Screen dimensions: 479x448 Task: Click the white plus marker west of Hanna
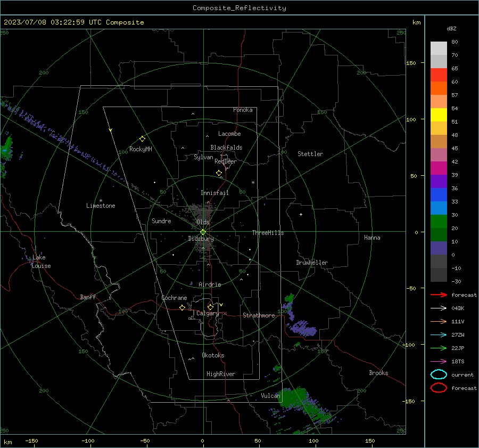(x=301, y=214)
